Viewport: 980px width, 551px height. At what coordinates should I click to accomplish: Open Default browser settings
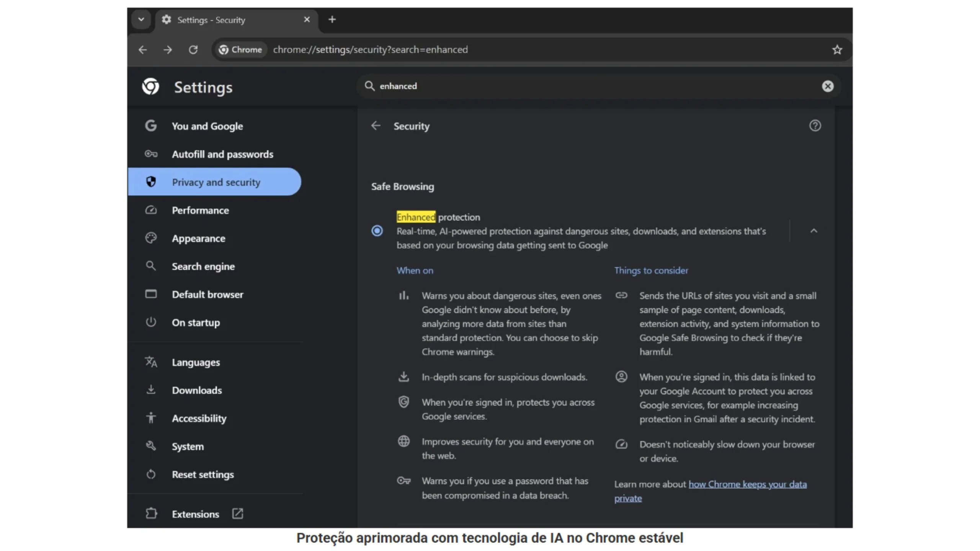[214, 294]
